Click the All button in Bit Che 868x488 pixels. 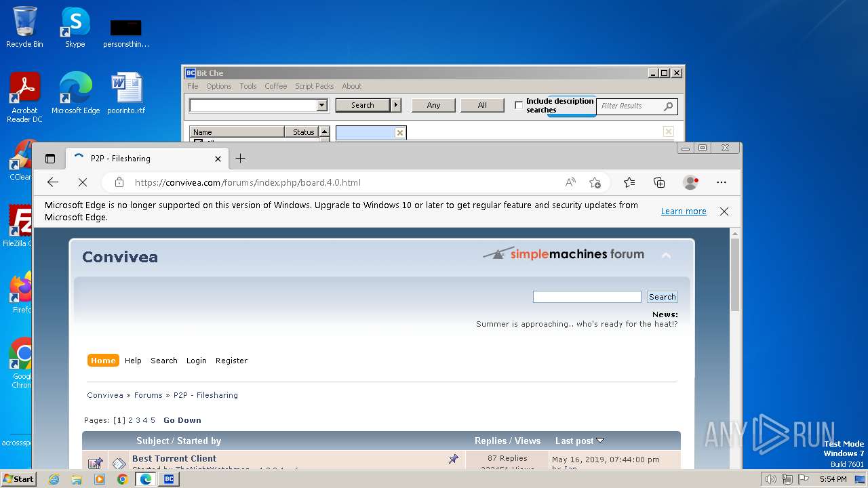482,105
